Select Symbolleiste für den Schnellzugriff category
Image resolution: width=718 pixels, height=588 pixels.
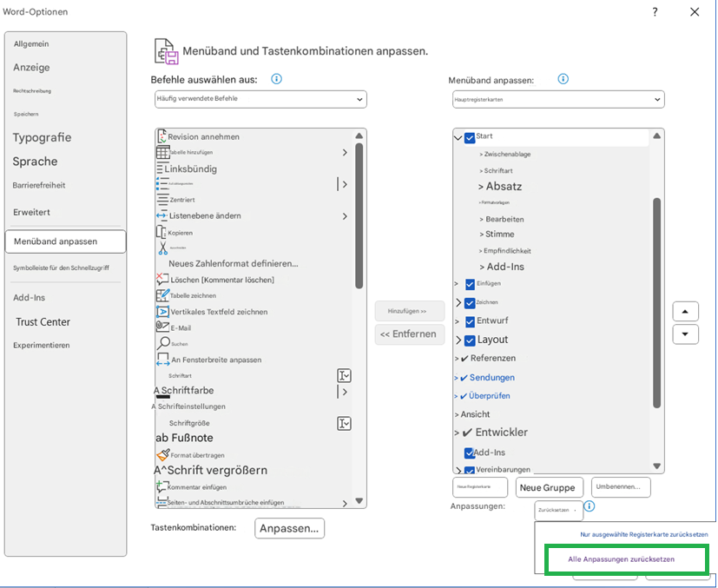click(x=61, y=268)
